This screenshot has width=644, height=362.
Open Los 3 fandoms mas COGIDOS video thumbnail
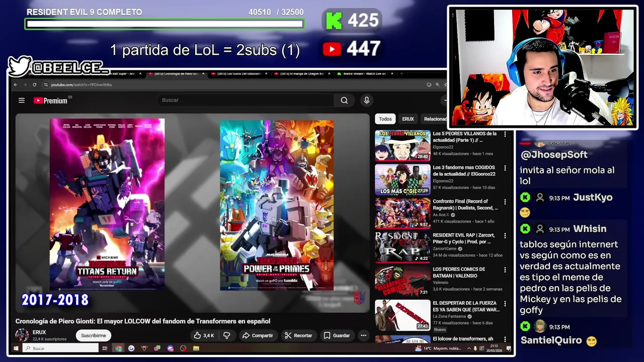(x=403, y=179)
